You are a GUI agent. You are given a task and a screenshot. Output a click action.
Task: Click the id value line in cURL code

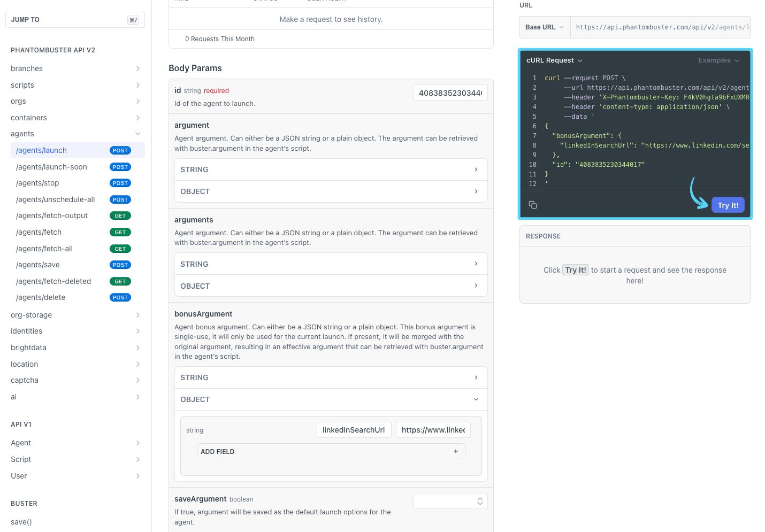click(x=598, y=165)
